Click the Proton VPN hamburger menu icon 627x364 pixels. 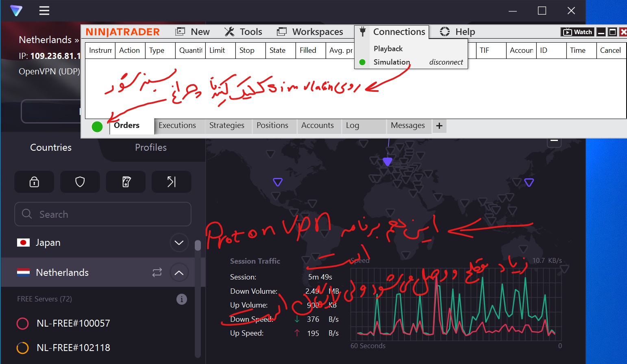(44, 11)
